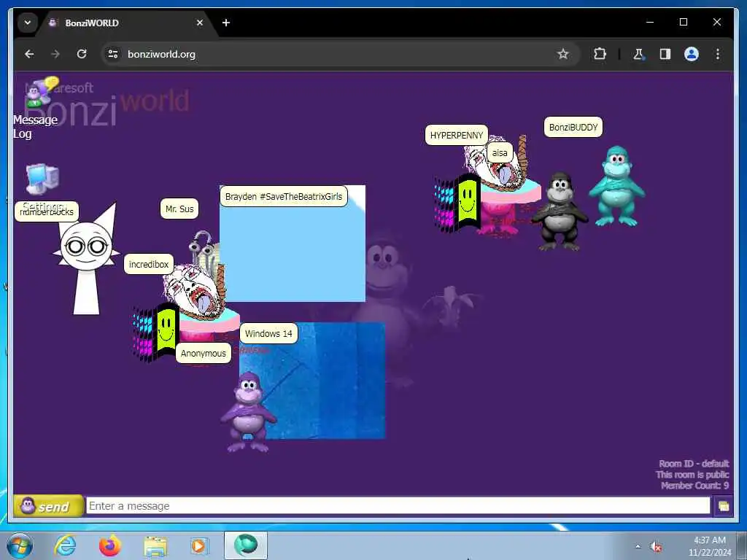Viewport: 747px width, 560px height.
Task: Click the teal BonziBUDDY gorilla character
Action: [616, 187]
